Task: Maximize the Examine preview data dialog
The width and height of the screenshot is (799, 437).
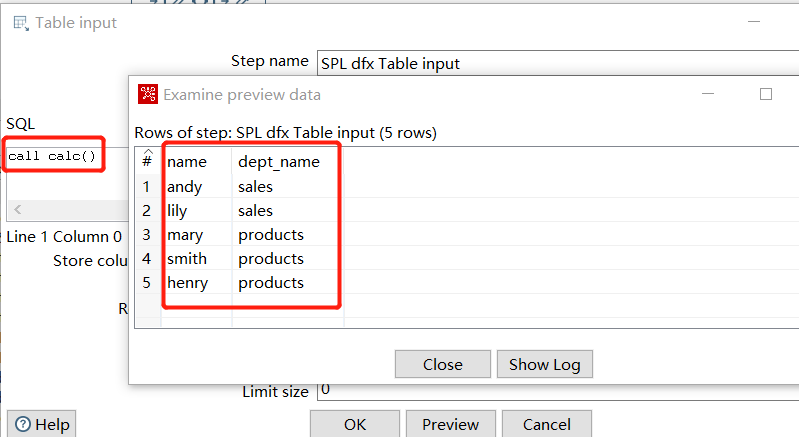Action: pyautogui.click(x=766, y=94)
